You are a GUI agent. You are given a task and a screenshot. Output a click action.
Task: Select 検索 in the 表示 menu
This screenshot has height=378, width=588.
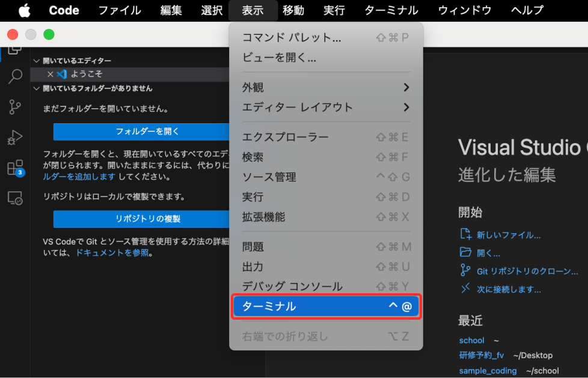tap(326, 157)
